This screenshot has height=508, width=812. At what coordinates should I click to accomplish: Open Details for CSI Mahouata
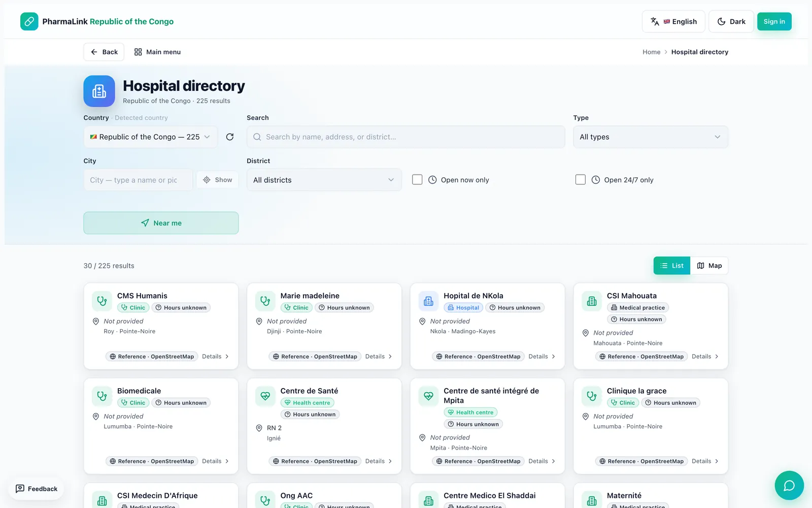pyautogui.click(x=705, y=357)
